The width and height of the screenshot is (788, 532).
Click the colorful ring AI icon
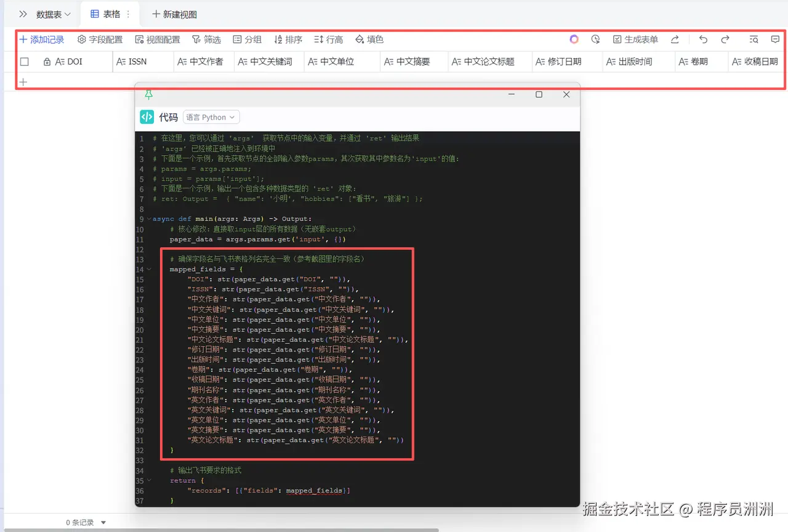[574, 39]
